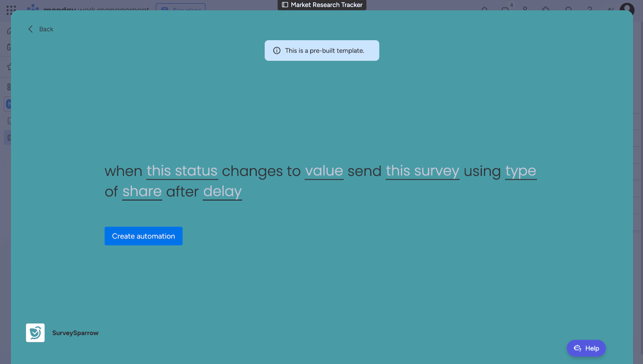Open the apps grid menu icon
This screenshot has width=643, height=364.
(11, 9)
